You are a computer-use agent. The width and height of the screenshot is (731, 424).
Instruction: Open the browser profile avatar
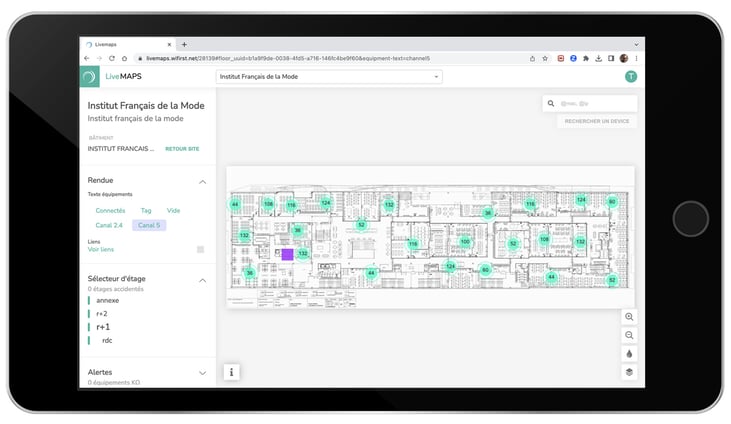(624, 58)
